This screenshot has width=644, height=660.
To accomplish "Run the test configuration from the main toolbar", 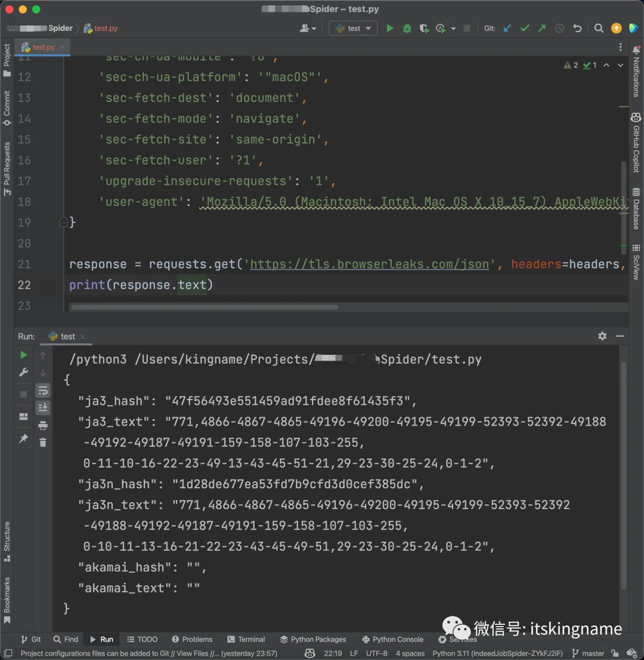I will point(390,28).
